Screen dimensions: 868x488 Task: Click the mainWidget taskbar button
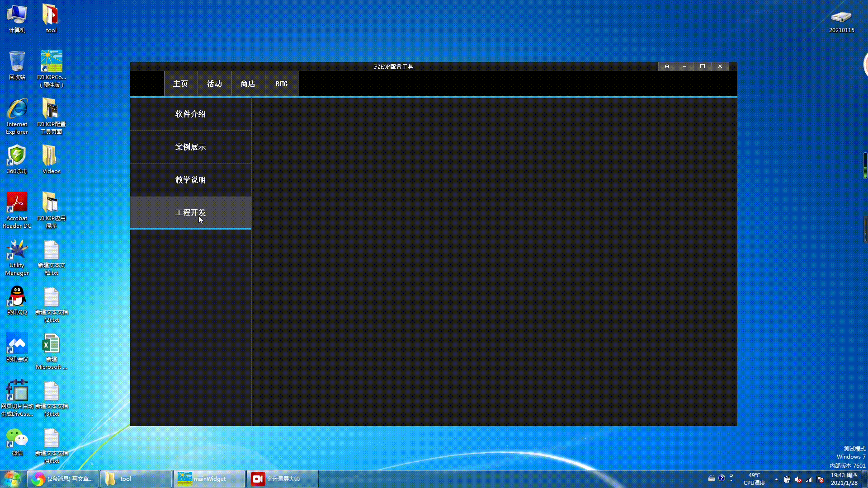[209, 479]
